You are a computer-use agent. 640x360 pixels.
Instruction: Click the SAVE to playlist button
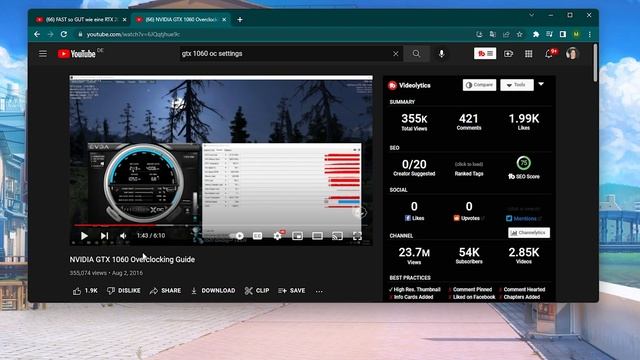click(291, 291)
